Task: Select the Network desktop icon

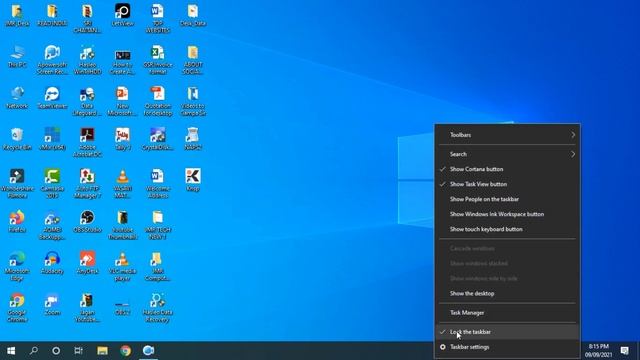Action: click(17, 98)
